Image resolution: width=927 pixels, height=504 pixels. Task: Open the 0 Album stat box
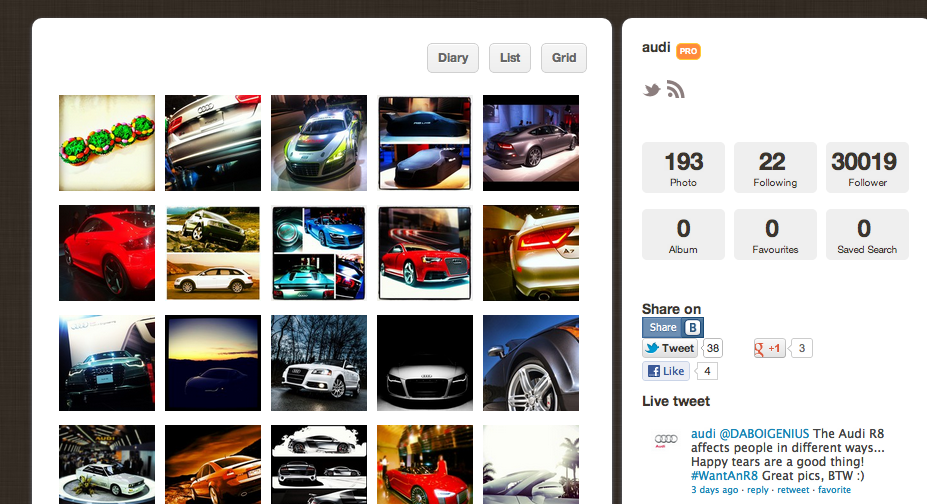pyautogui.click(x=683, y=235)
